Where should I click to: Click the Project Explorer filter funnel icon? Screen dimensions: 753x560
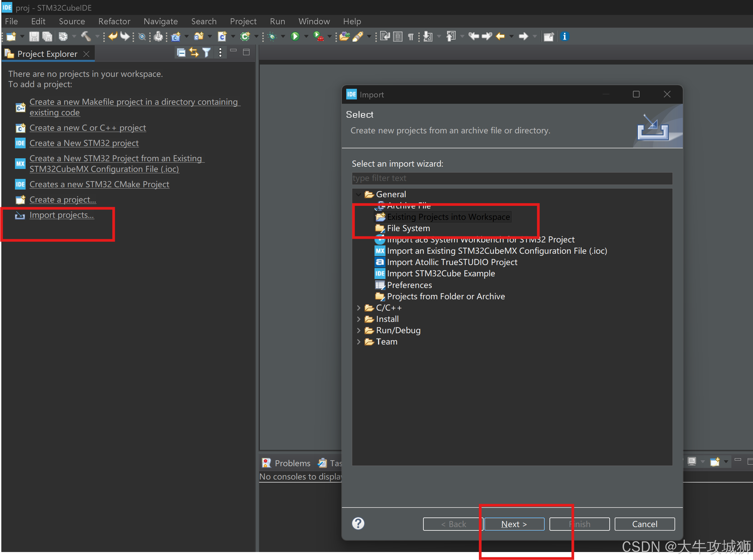(207, 53)
